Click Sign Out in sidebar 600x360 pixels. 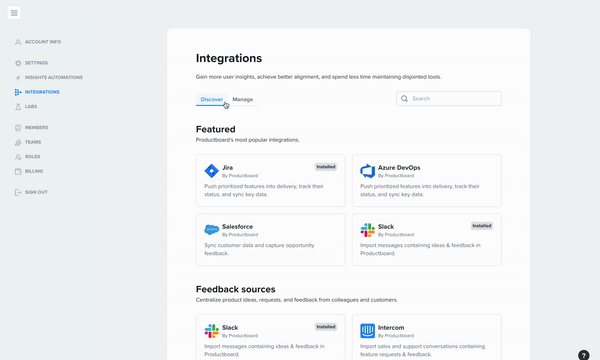click(x=36, y=192)
